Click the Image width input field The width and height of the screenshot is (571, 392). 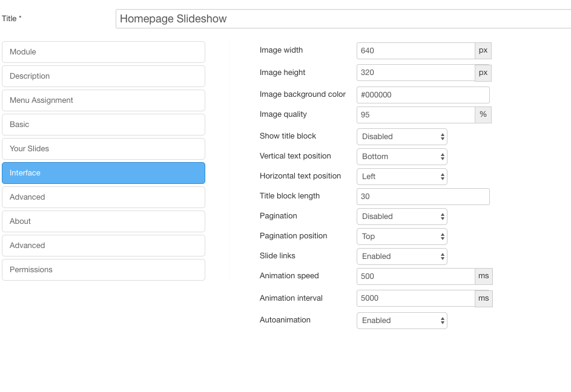pyautogui.click(x=415, y=51)
